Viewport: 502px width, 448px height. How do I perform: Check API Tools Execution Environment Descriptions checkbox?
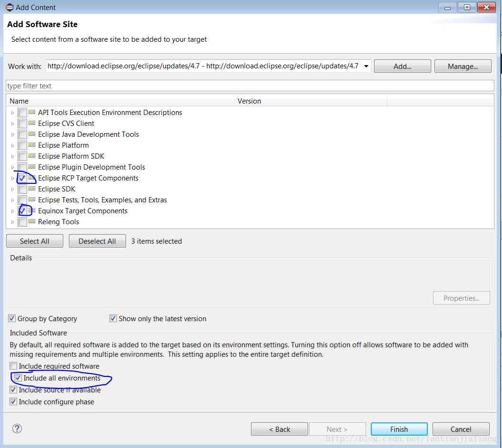tap(22, 113)
